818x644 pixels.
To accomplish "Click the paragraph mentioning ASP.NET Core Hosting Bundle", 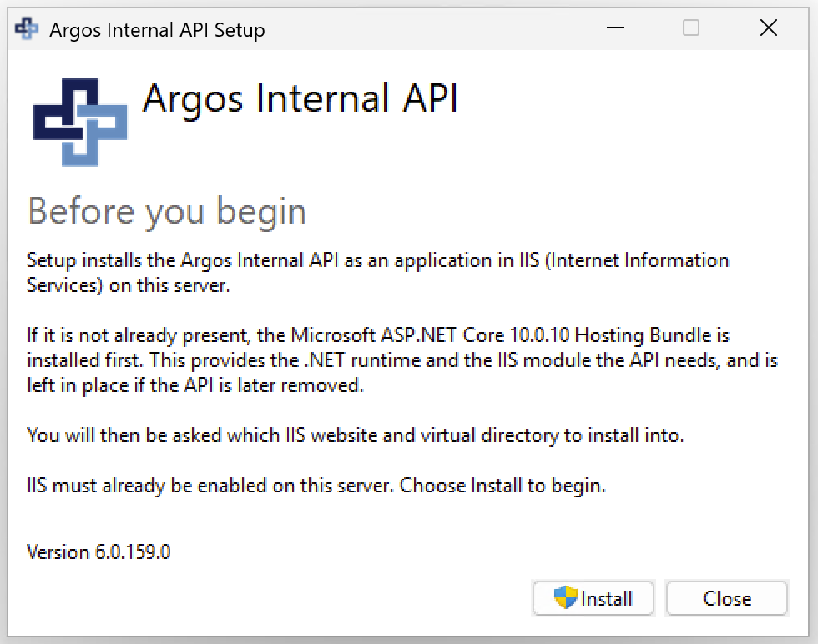I will (402, 360).
